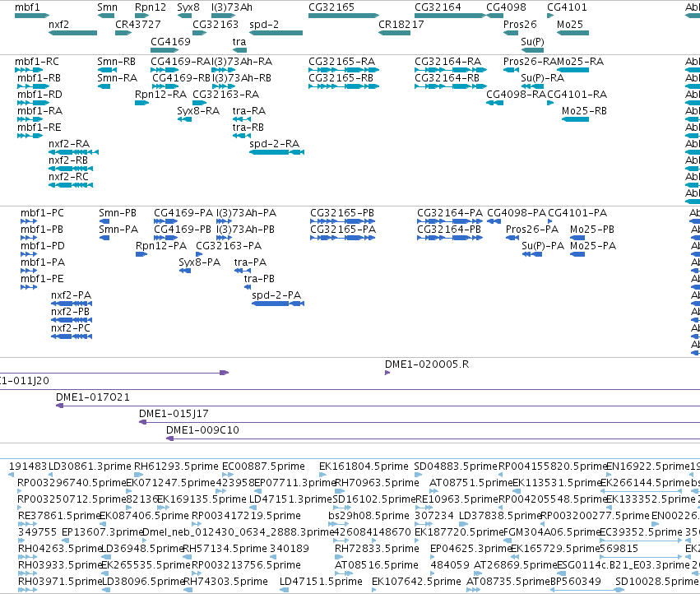Select the spd-2 gene feature
700x594 pixels.
click(276, 33)
